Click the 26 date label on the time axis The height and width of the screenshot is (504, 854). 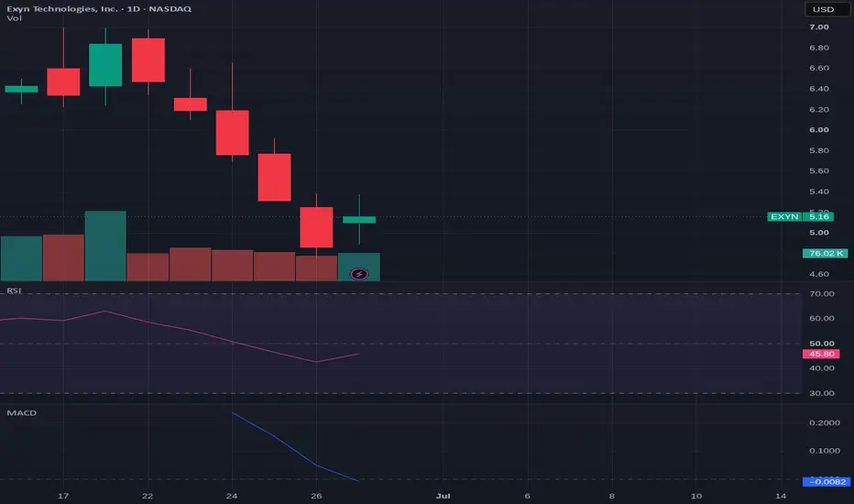(x=316, y=496)
